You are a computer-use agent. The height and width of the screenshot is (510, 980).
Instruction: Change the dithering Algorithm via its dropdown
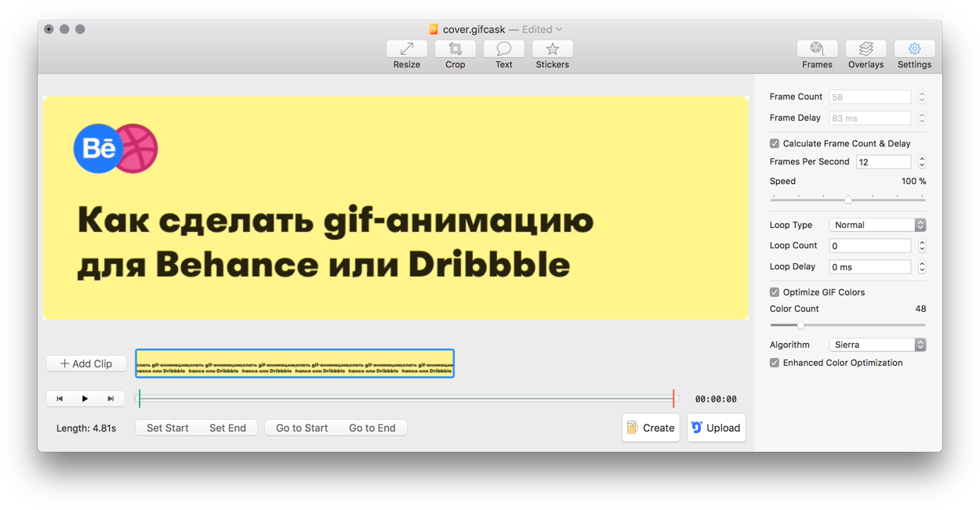pos(877,344)
